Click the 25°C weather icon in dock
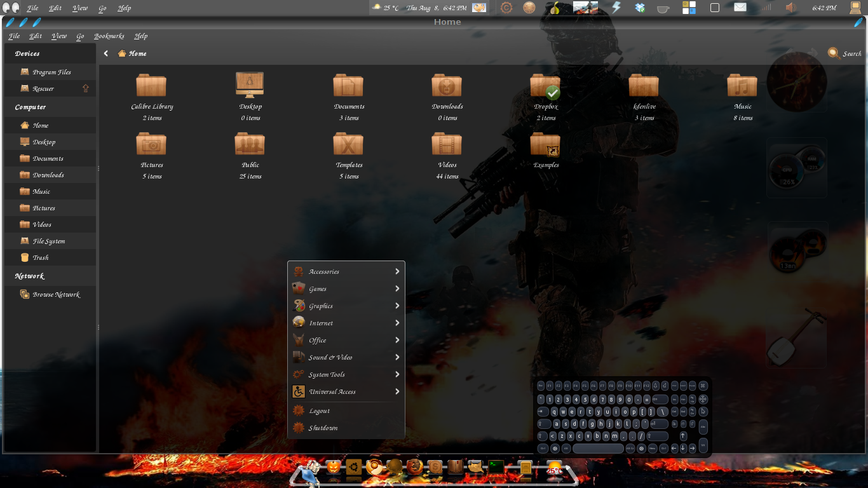Image resolution: width=868 pixels, height=488 pixels. pos(554,468)
